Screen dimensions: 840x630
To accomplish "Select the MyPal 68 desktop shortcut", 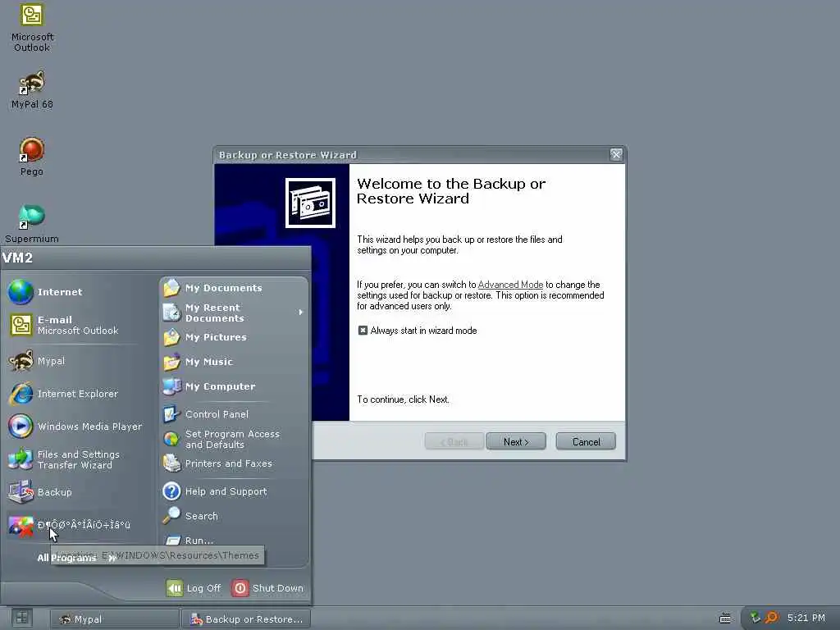I will coord(32,89).
